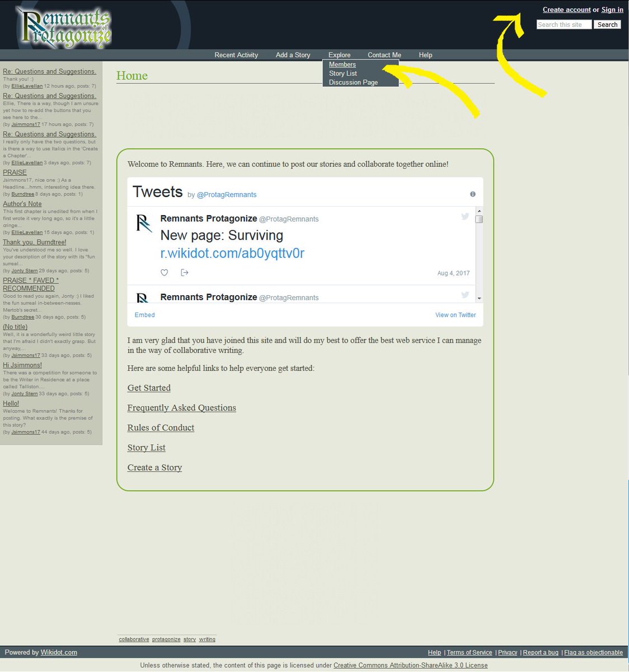Image resolution: width=629 pixels, height=672 pixels.
Task: Click Flag as objectionable footer link
Action: 593,652
